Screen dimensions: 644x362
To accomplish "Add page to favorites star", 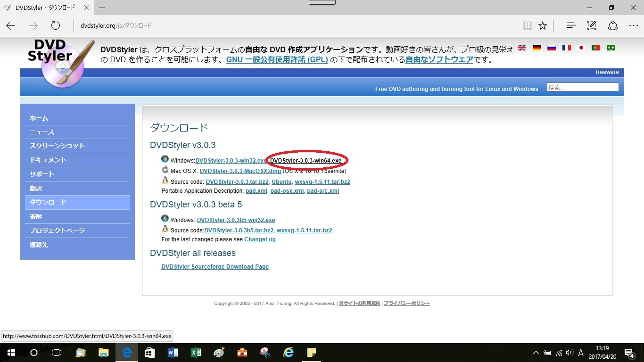I will click(543, 25).
